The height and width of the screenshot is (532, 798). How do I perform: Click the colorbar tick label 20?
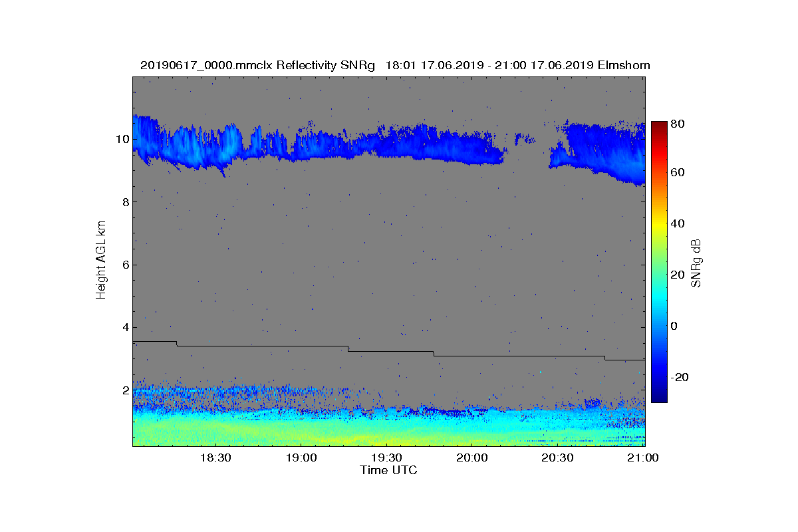(679, 275)
